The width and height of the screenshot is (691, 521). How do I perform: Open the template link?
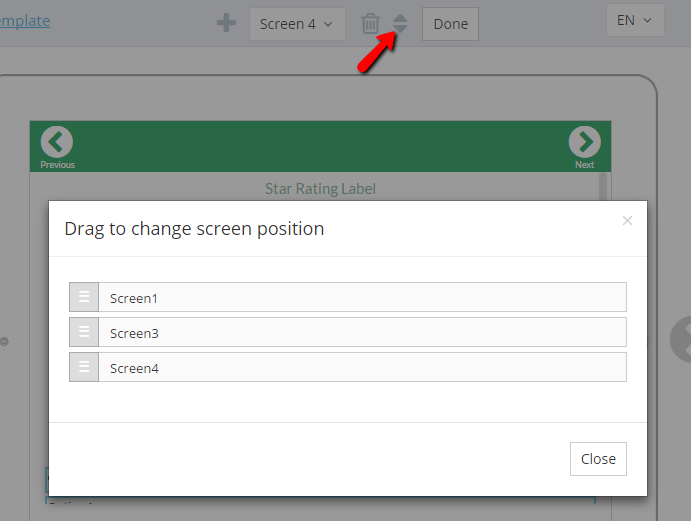pyautogui.click(x=25, y=21)
